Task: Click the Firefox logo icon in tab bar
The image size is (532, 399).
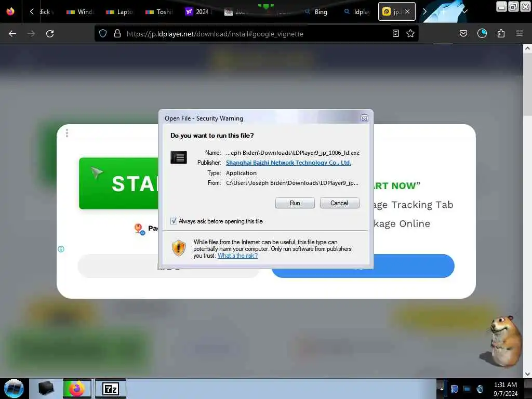Action: pyautogui.click(x=10, y=11)
